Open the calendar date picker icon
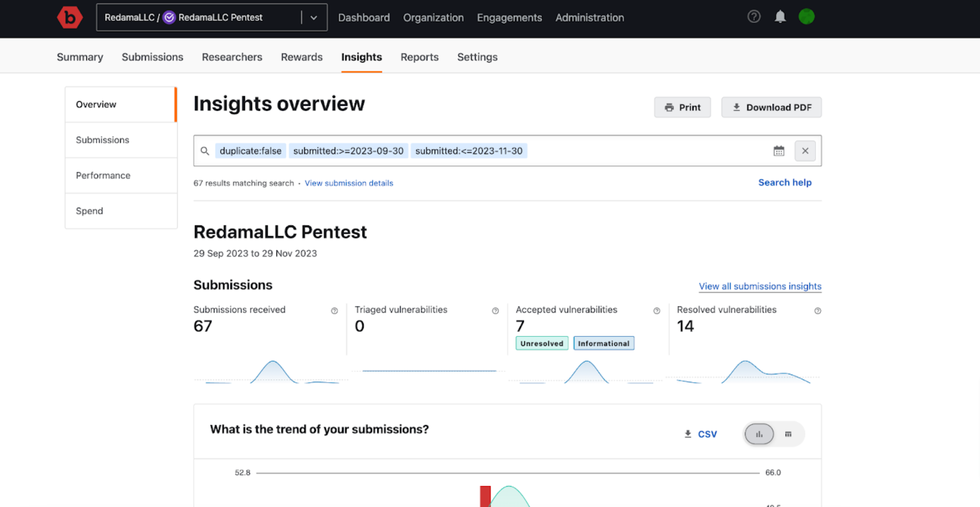 pos(779,151)
